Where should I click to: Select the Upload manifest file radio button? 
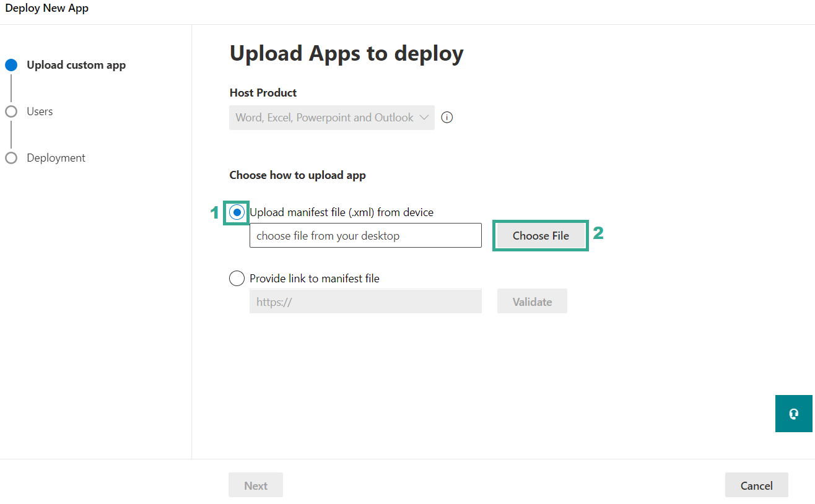[237, 212]
